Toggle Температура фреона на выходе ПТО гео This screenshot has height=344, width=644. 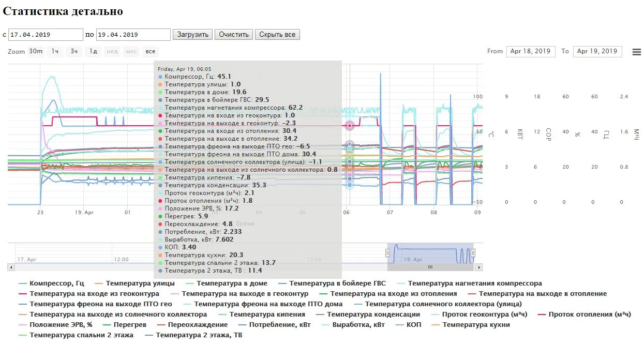coord(95,304)
